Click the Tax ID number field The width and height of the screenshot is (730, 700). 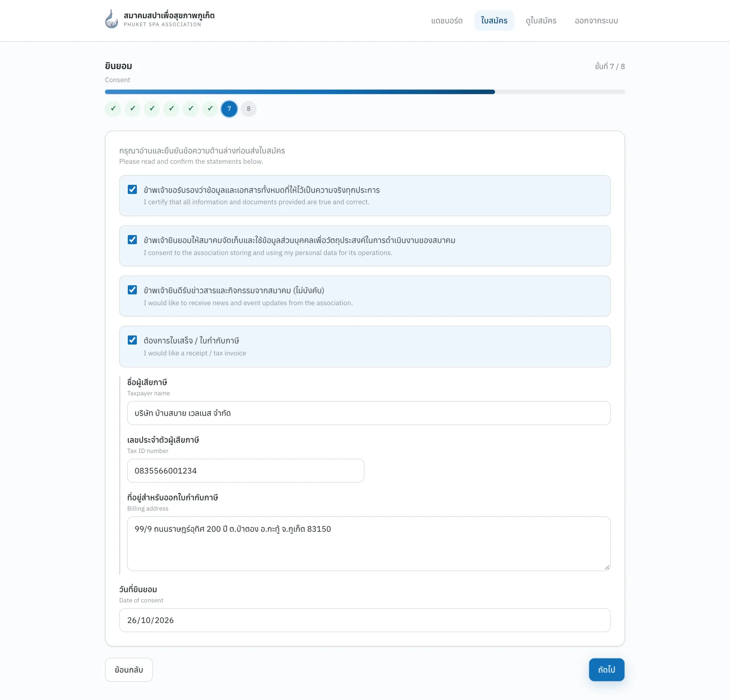[245, 470]
